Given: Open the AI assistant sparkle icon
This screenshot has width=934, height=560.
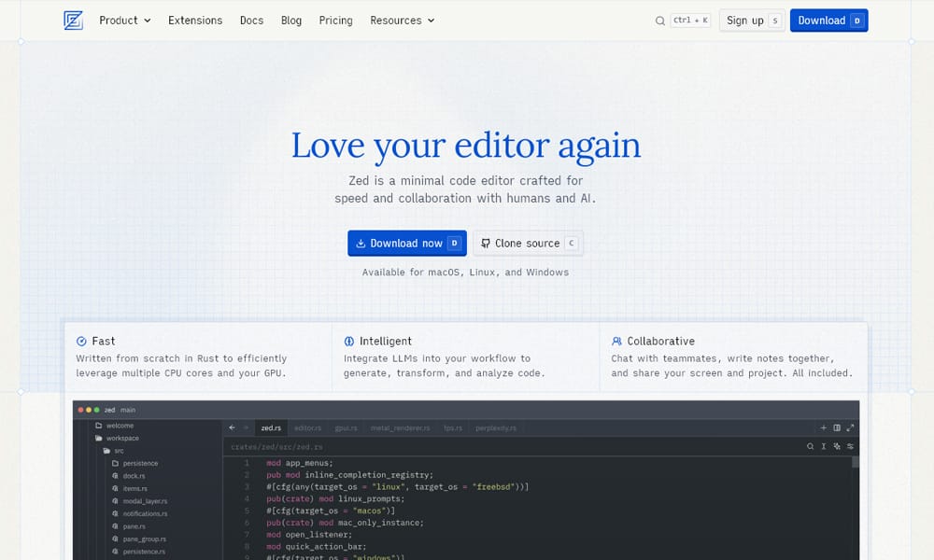Looking at the screenshot, I should pyautogui.click(x=837, y=446).
